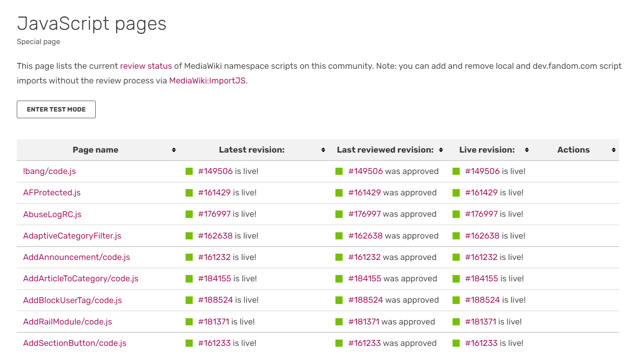The image size is (644, 353).
Task: Sort by Latest revision column arrows
Action: pos(323,150)
